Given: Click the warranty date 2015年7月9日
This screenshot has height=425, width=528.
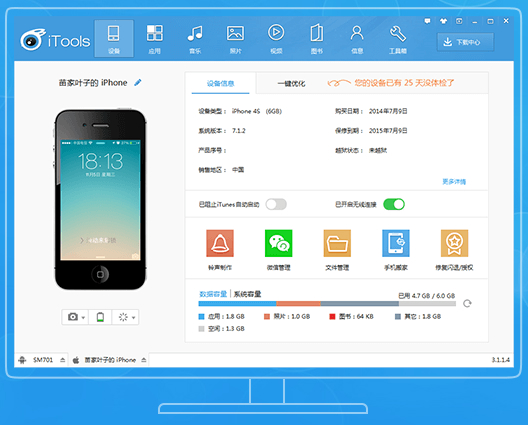Looking at the screenshot, I should point(388,131).
